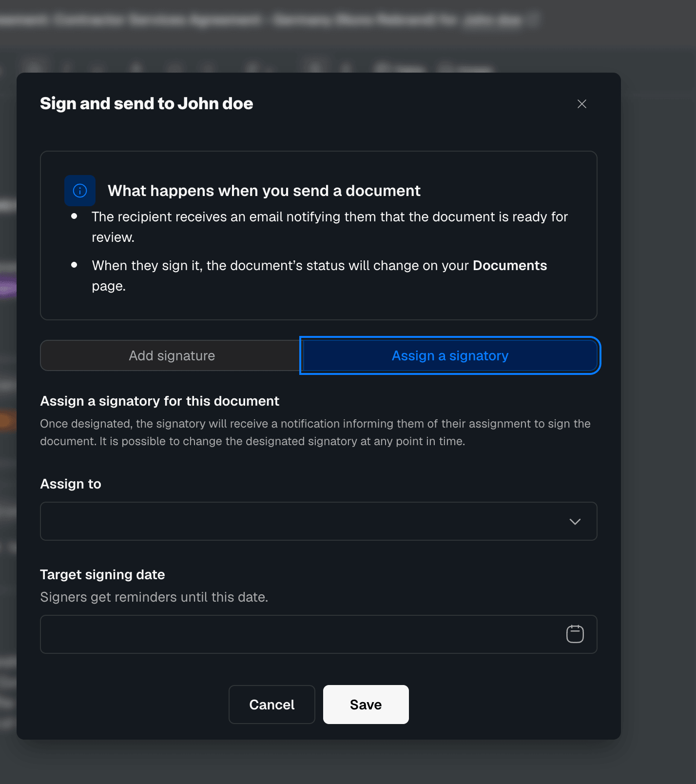Select the Assign a signatory tab
696x784 pixels.
pyautogui.click(x=450, y=355)
